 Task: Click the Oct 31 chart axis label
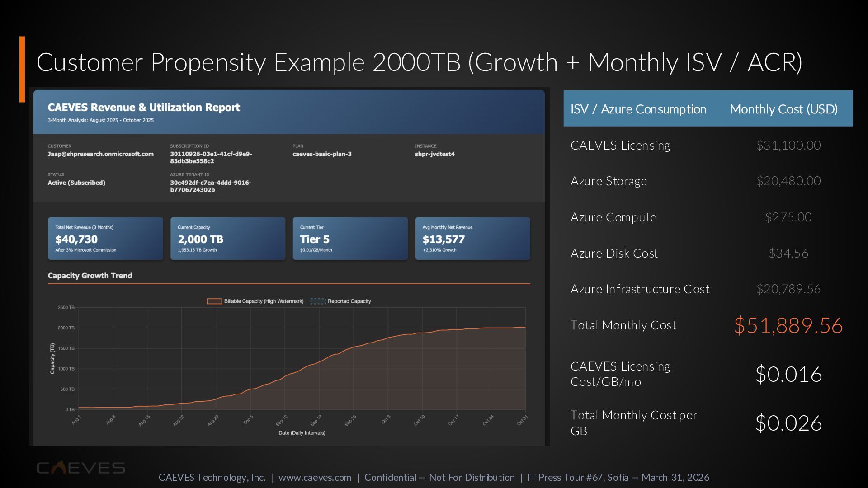point(522,421)
